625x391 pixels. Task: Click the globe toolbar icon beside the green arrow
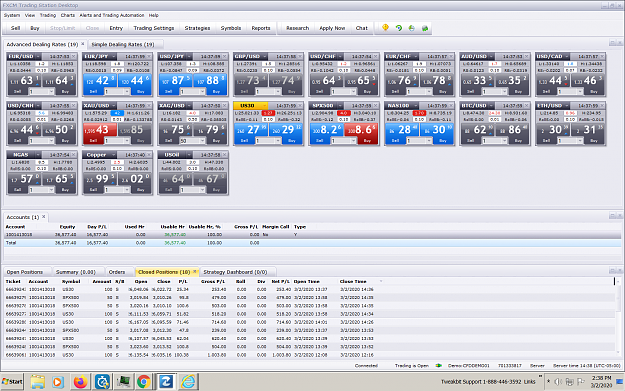412,28
